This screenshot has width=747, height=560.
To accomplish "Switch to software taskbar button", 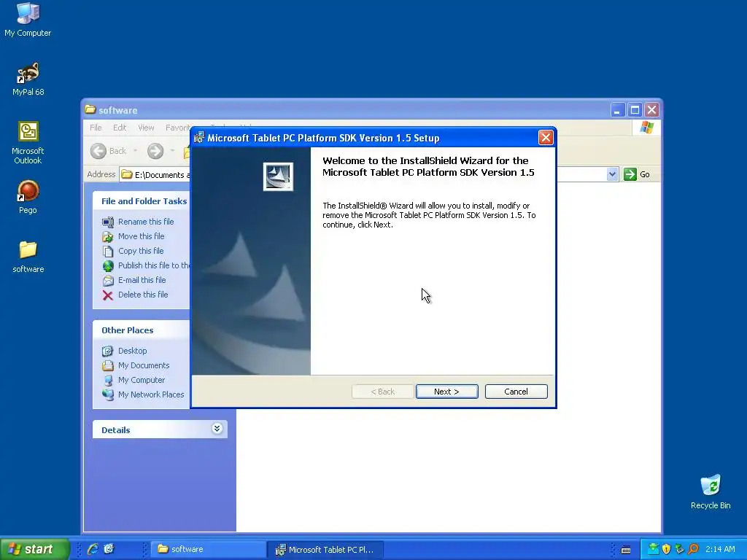I will (208, 549).
